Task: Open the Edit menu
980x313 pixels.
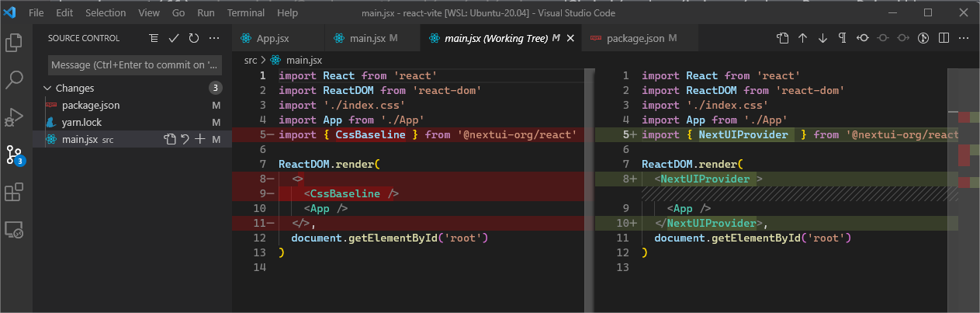Action: 64,13
